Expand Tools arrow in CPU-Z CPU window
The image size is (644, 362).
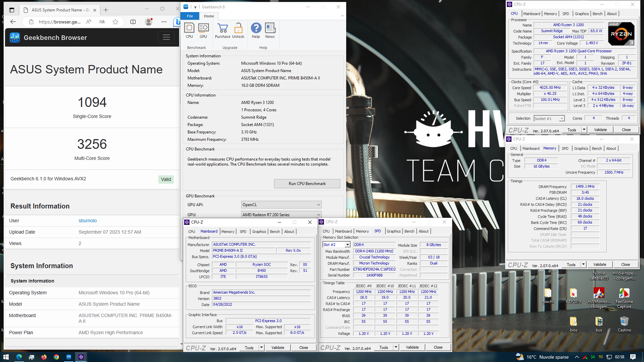584,130
